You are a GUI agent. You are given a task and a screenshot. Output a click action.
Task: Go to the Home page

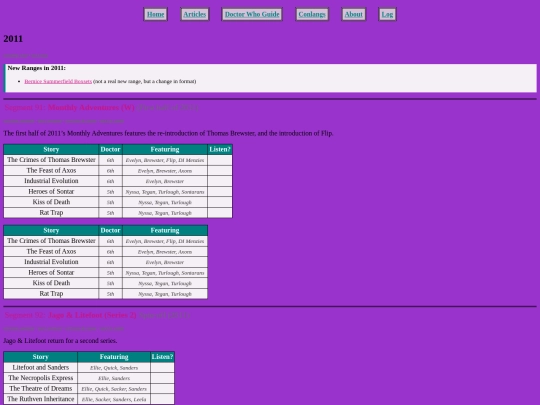pyautogui.click(x=155, y=14)
